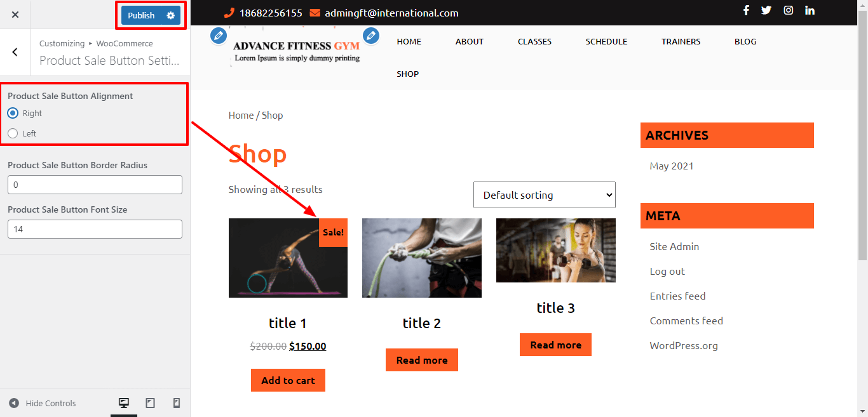
Task: Open the LinkedIn social icon
Action: point(810,10)
